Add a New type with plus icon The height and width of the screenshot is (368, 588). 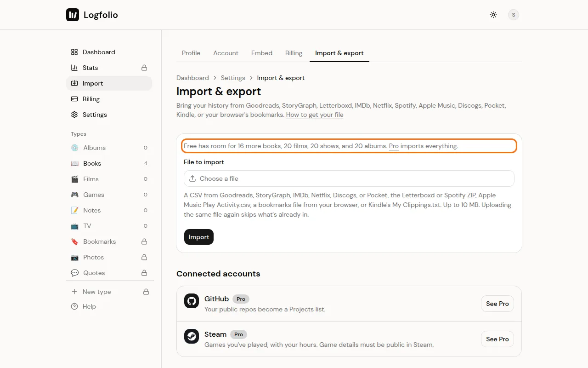110,292
